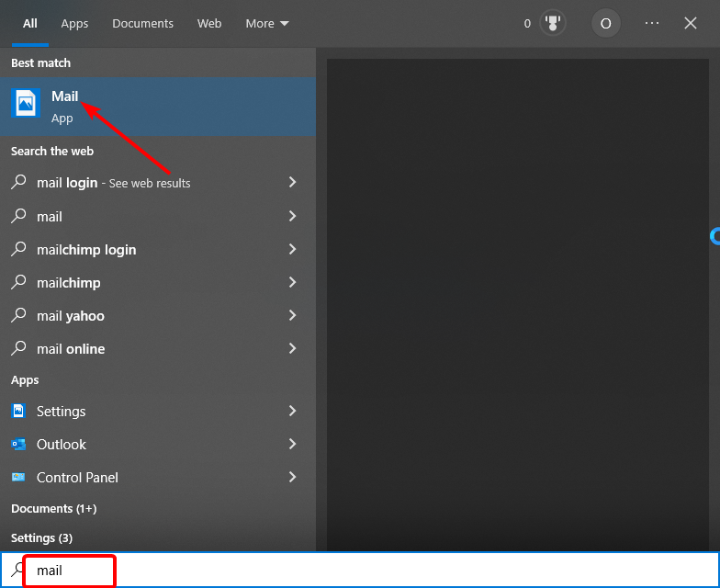
Task: Expand the mail yahoo suggestion arrow
Action: (x=292, y=315)
